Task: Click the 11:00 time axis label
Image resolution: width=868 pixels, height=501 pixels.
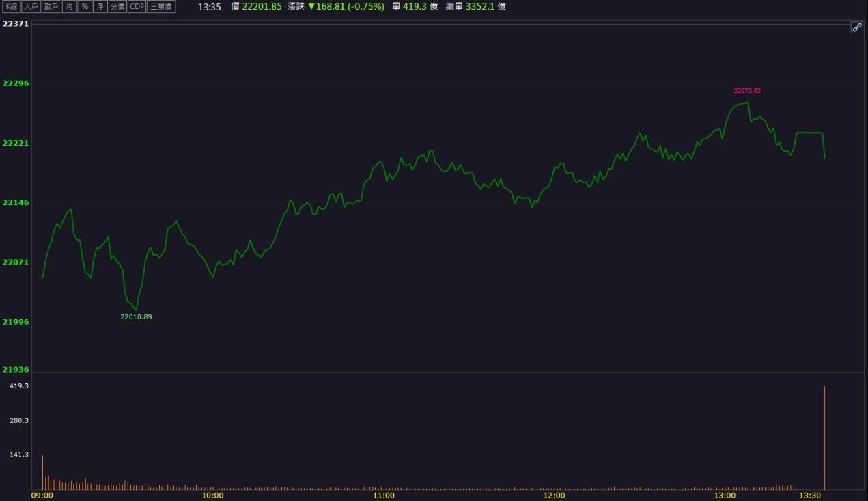Action: pyautogui.click(x=384, y=496)
